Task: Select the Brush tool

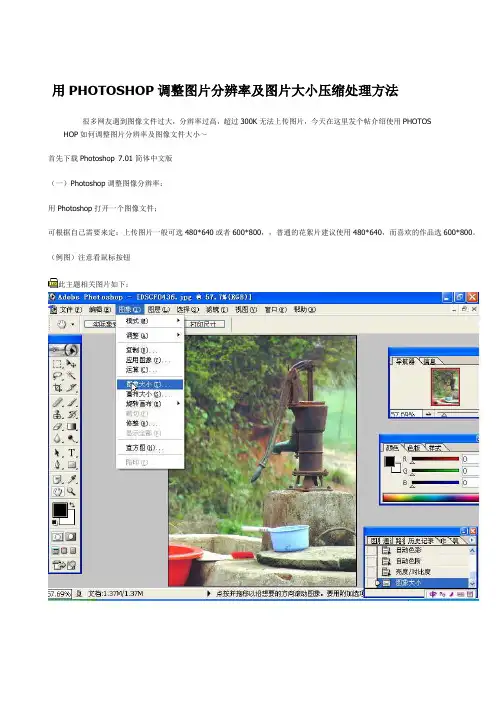Action: pos(72,402)
